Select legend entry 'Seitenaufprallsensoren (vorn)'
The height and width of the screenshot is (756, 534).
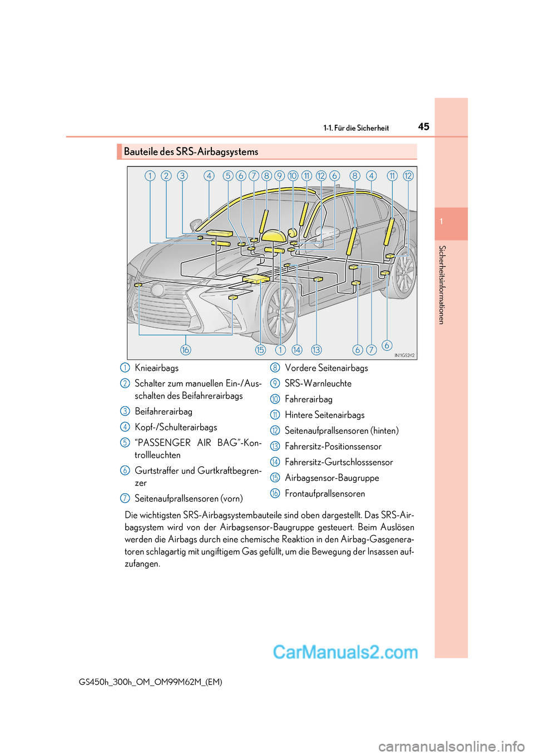189,498
